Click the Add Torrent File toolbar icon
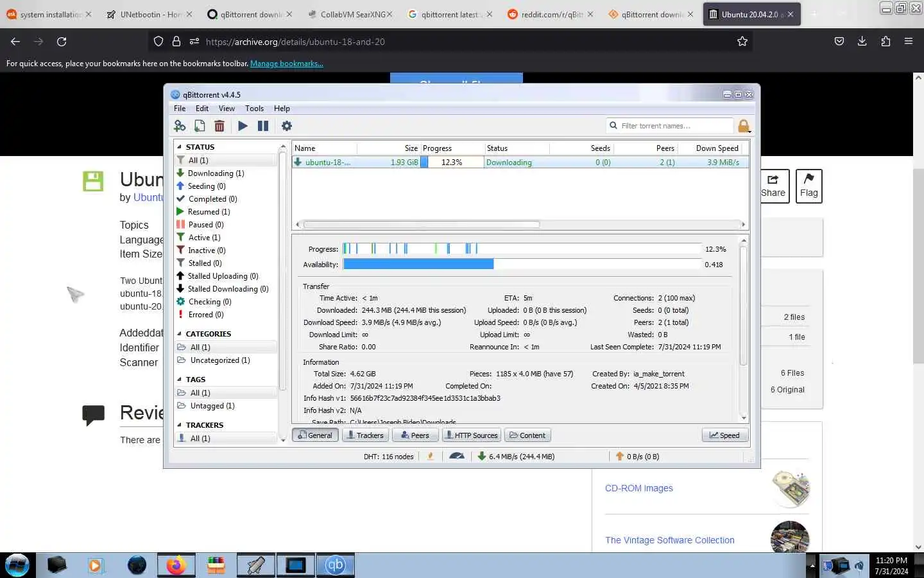The width and height of the screenshot is (924, 578). pos(200,126)
